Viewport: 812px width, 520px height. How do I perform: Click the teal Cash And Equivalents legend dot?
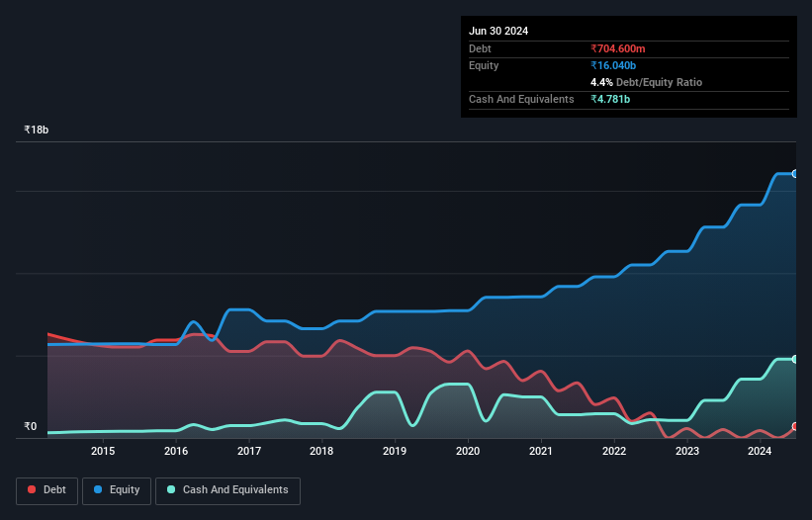[x=171, y=489]
